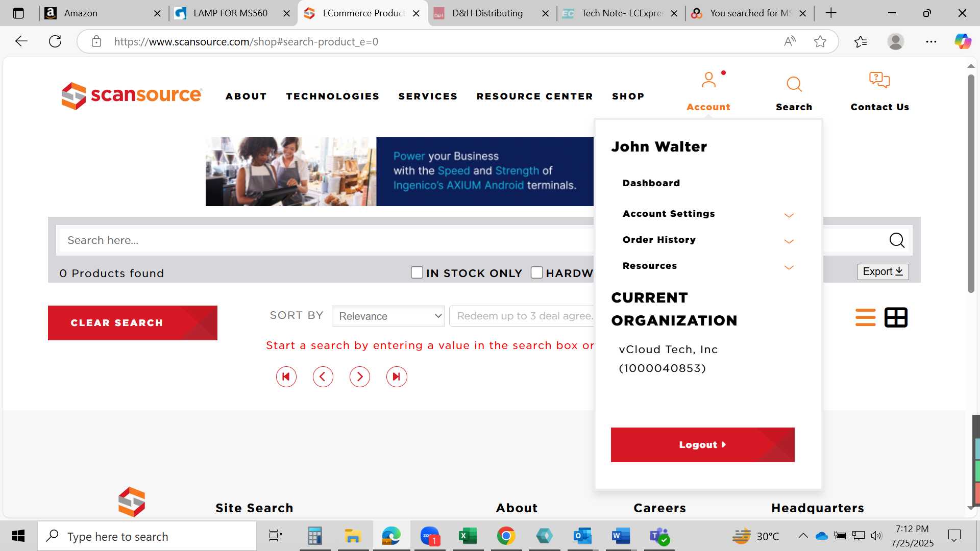Viewport: 980px width, 551px height.
Task: Check the IN STOCK ONLY checkbox
Action: click(417, 273)
